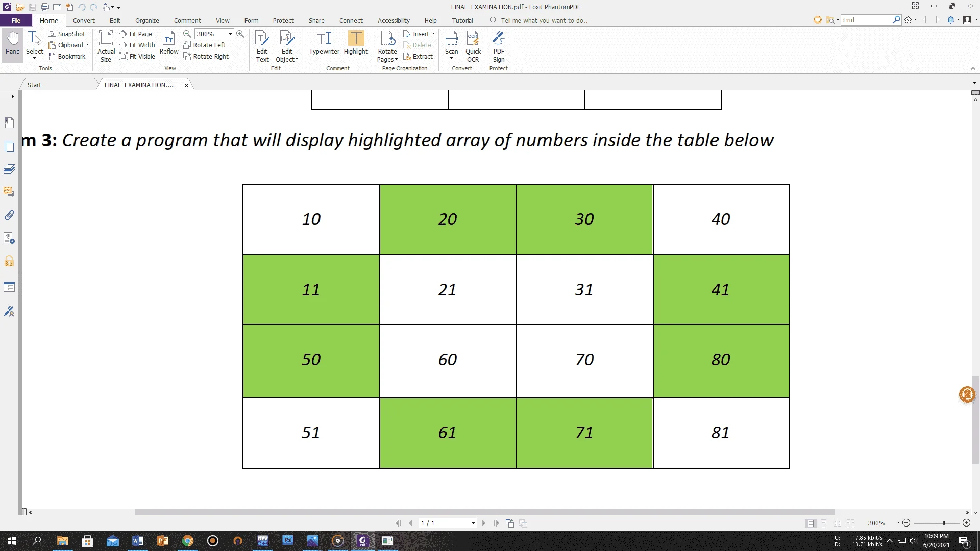Activate the Select text tool
This screenshot has height=551, width=980.
point(34,45)
